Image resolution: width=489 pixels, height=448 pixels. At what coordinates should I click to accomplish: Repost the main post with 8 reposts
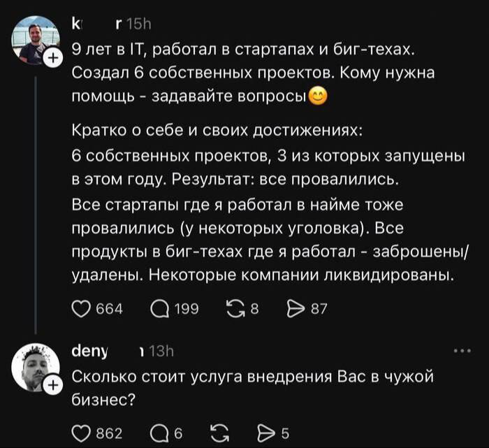[233, 308]
